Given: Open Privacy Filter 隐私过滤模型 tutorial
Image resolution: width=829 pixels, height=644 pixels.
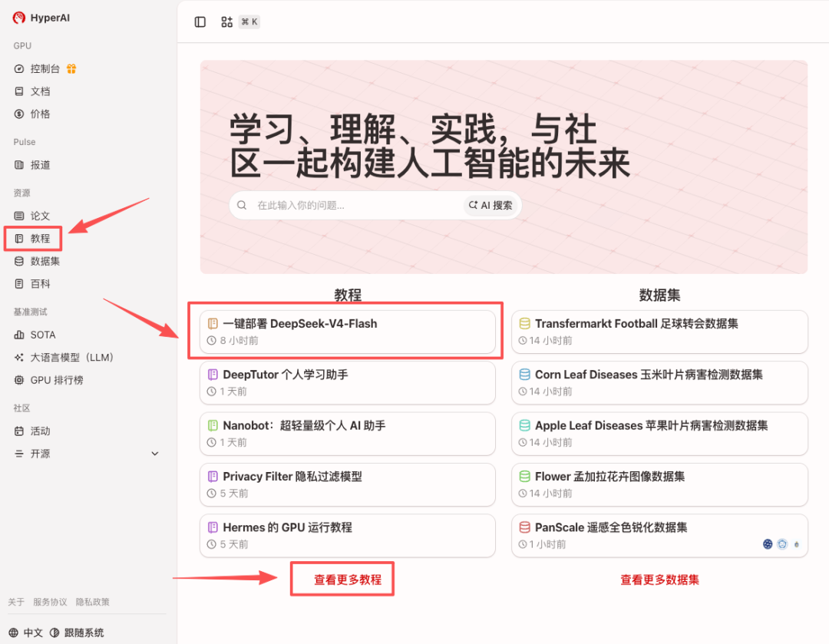Looking at the screenshot, I should pos(348,484).
